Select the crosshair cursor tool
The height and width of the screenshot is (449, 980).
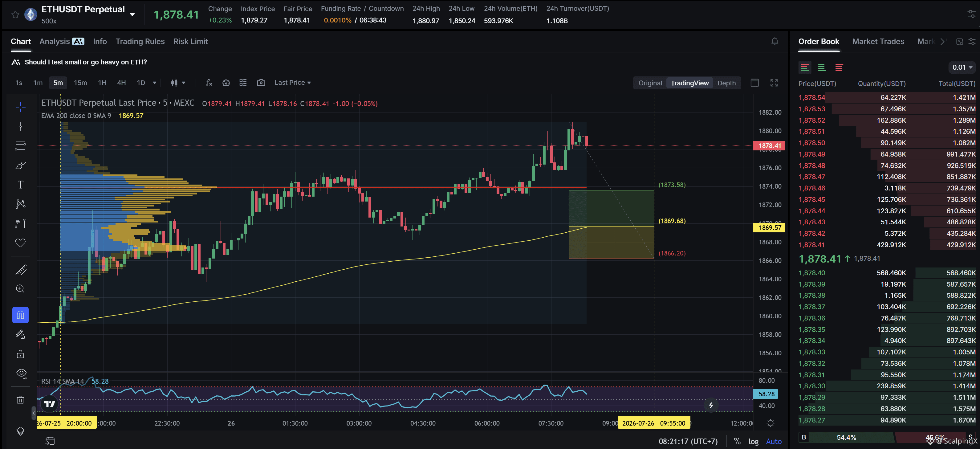(x=21, y=107)
